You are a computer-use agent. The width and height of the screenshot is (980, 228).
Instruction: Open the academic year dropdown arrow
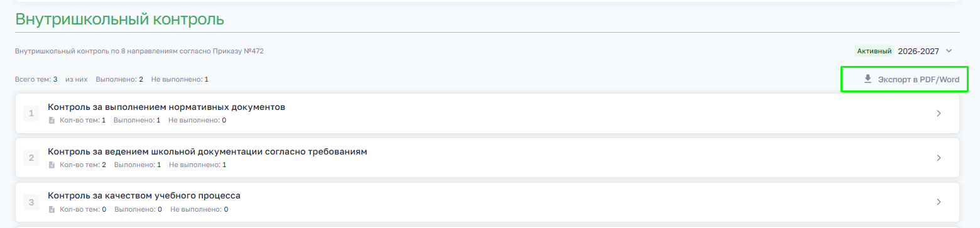coord(949,52)
